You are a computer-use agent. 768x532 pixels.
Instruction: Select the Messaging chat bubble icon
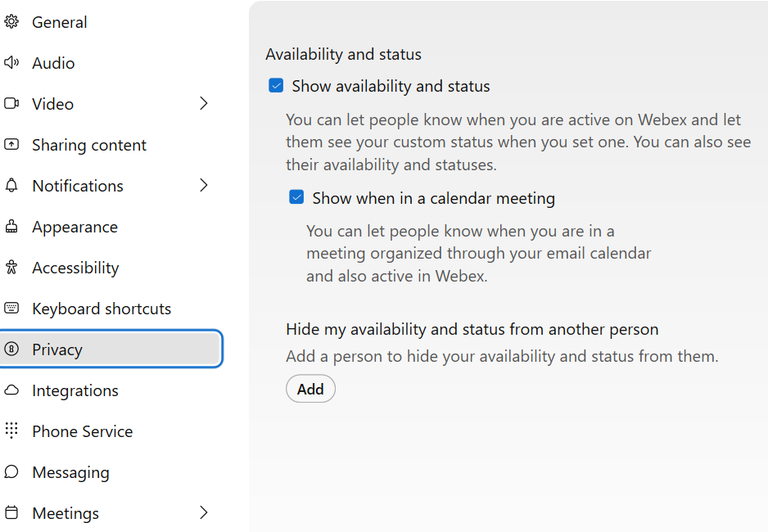[12, 472]
